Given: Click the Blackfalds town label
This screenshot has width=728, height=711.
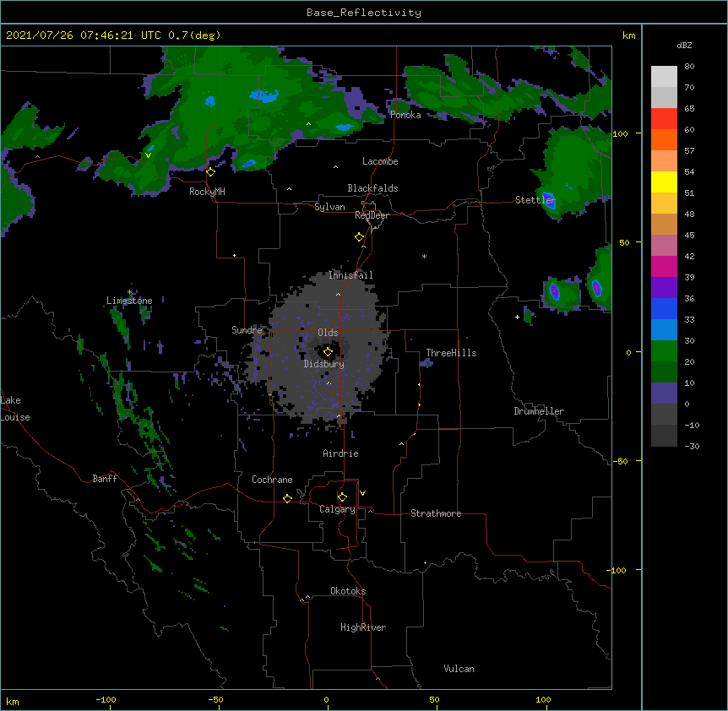Looking at the screenshot, I should pos(372,188).
